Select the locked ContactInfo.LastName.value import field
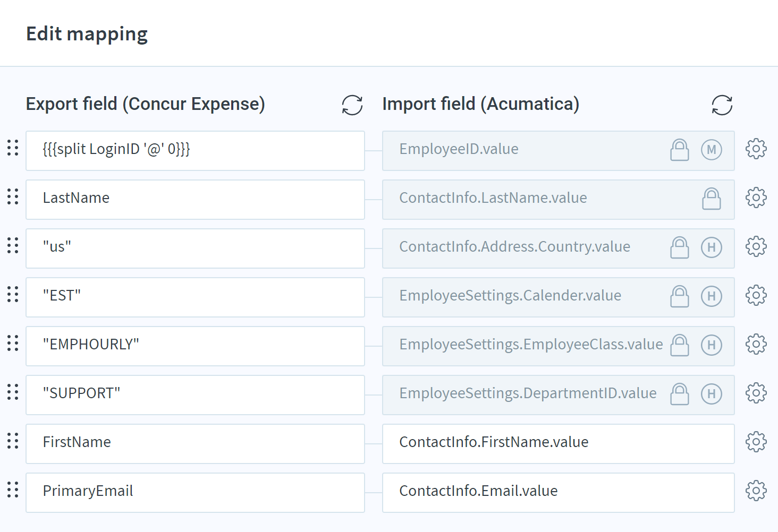778x532 pixels. tap(559, 200)
